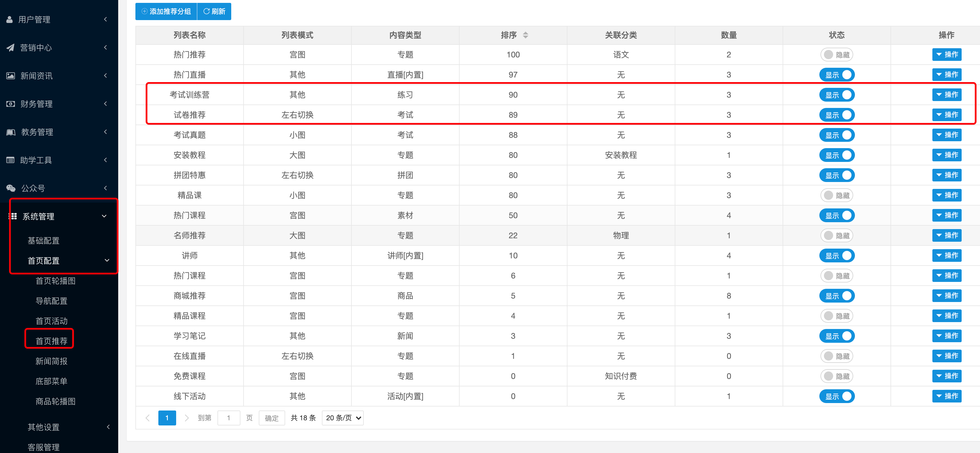Click the 助学工具 list icon

pyautogui.click(x=10, y=160)
